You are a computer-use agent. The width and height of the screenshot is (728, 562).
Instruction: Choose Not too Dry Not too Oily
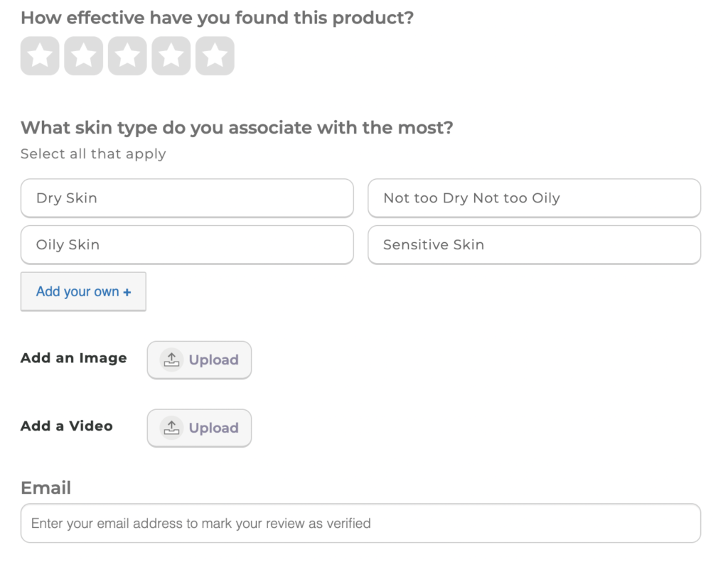534,198
